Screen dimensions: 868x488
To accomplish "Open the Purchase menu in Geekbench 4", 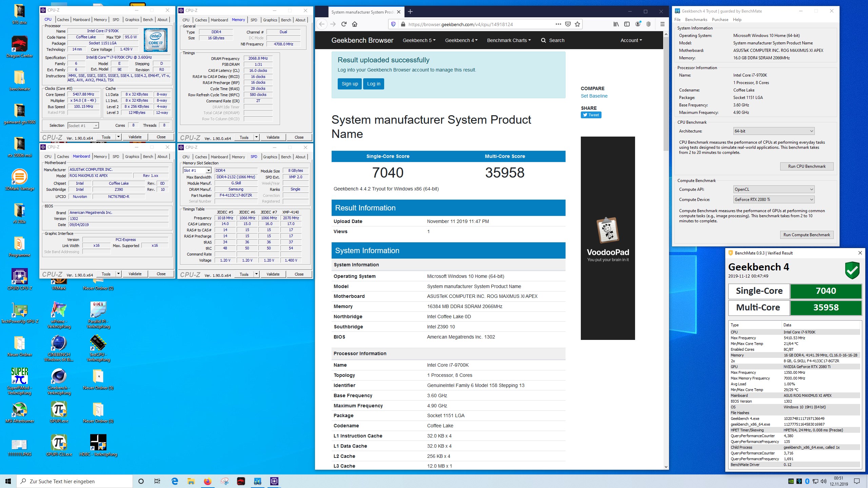I will coord(720,20).
